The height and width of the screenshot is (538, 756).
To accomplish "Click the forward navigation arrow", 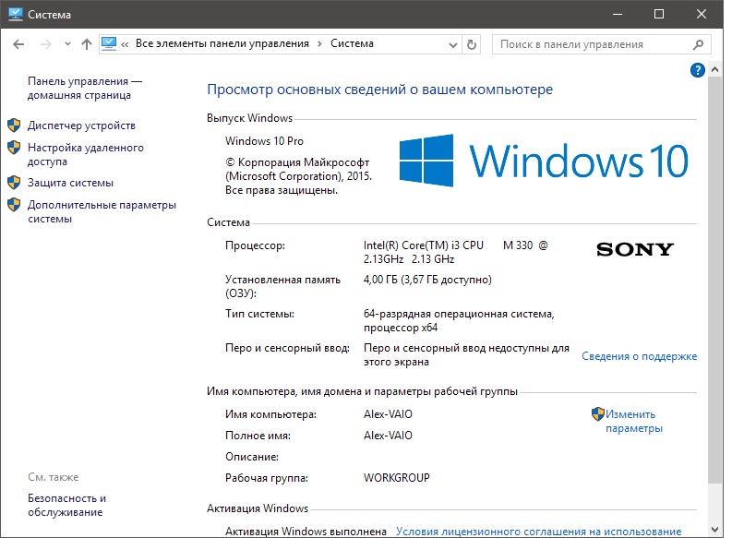I will [x=46, y=44].
